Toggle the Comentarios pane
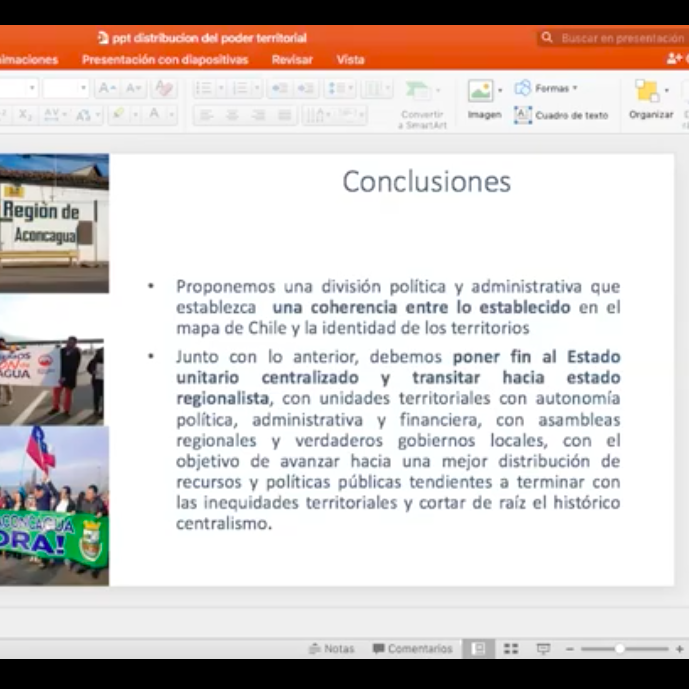689x689 pixels. click(413, 649)
